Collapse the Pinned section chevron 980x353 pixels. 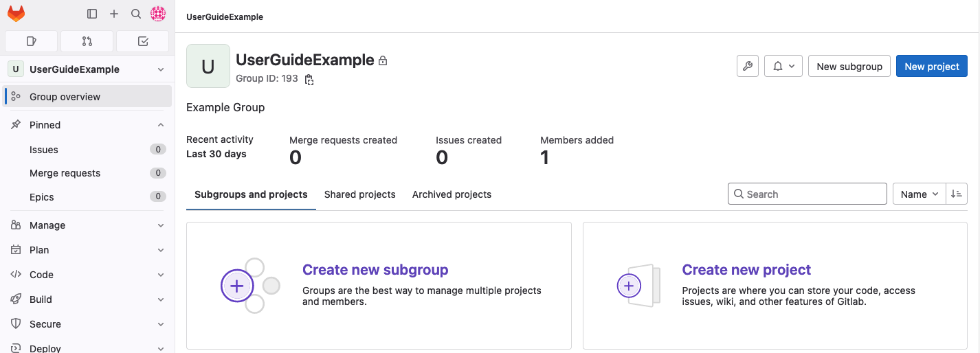click(x=161, y=125)
